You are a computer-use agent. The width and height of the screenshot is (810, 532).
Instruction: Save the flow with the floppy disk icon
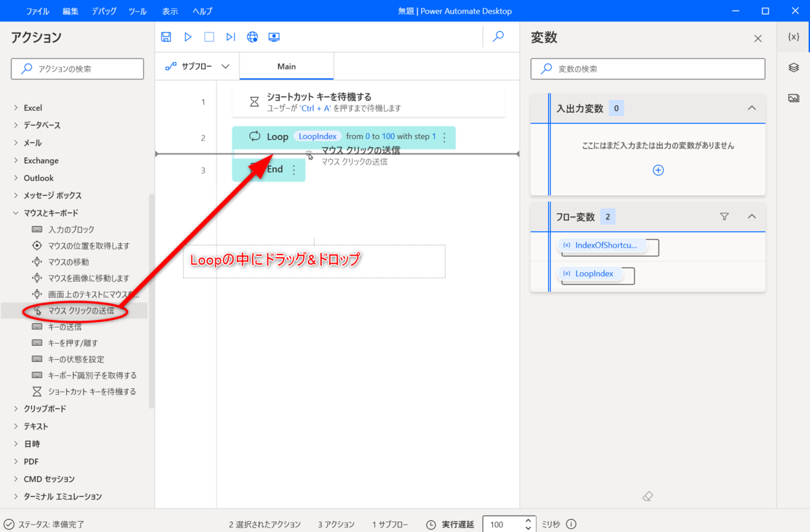[x=166, y=37]
